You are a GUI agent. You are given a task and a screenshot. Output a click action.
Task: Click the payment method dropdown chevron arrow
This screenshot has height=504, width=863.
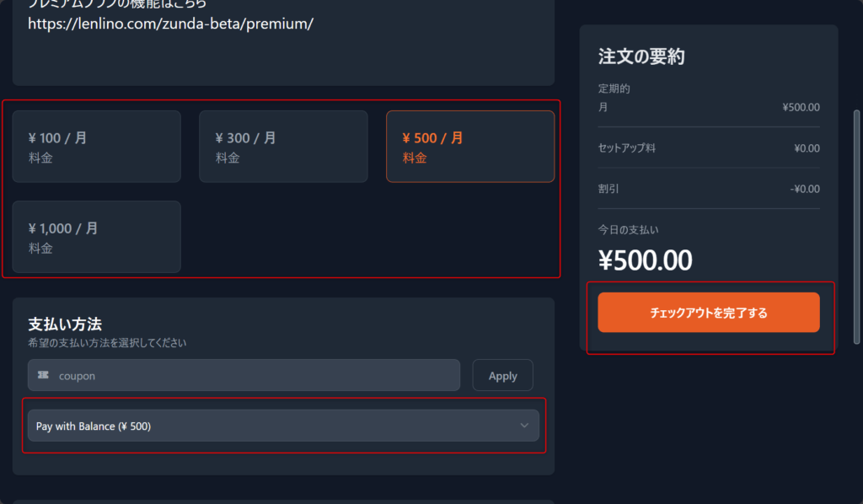pos(524,426)
